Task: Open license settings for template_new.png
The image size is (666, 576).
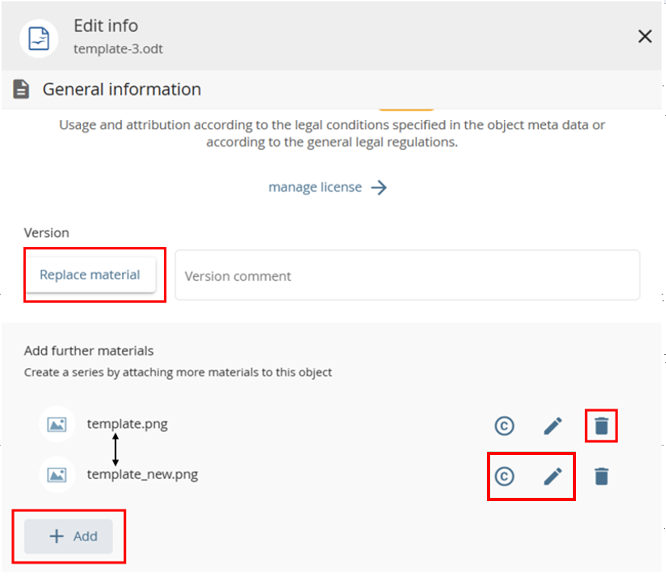Action: (504, 477)
